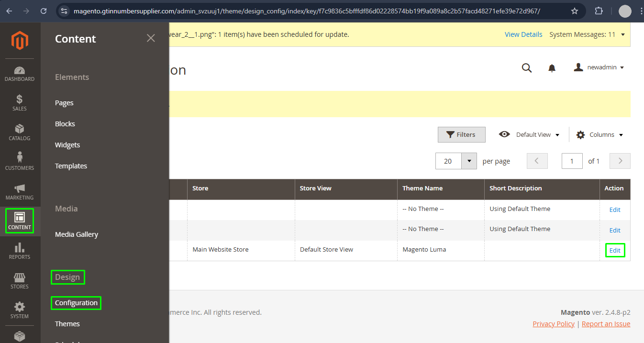644x343 pixels.
Task: Open the Sales sidebar icon
Action: 20,103
